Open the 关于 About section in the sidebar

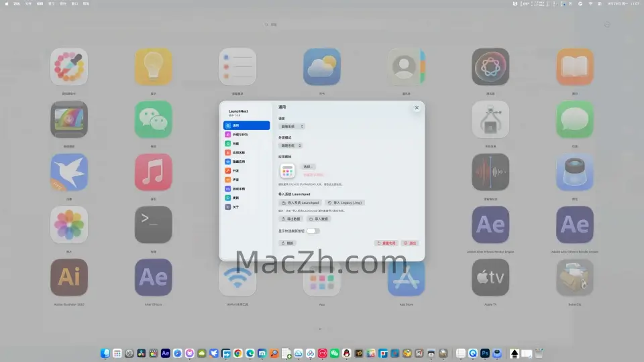click(246, 206)
